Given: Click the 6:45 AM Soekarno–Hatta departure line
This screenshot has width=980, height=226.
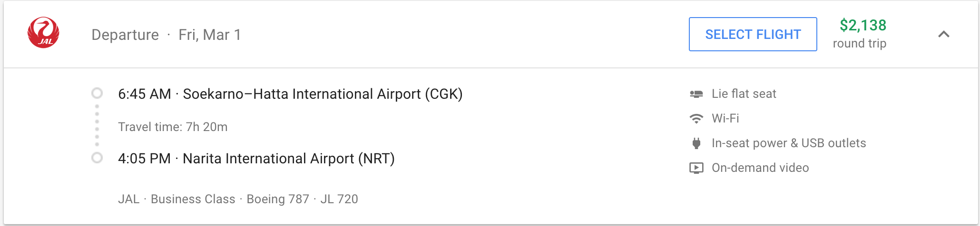Looking at the screenshot, I should point(290,94).
